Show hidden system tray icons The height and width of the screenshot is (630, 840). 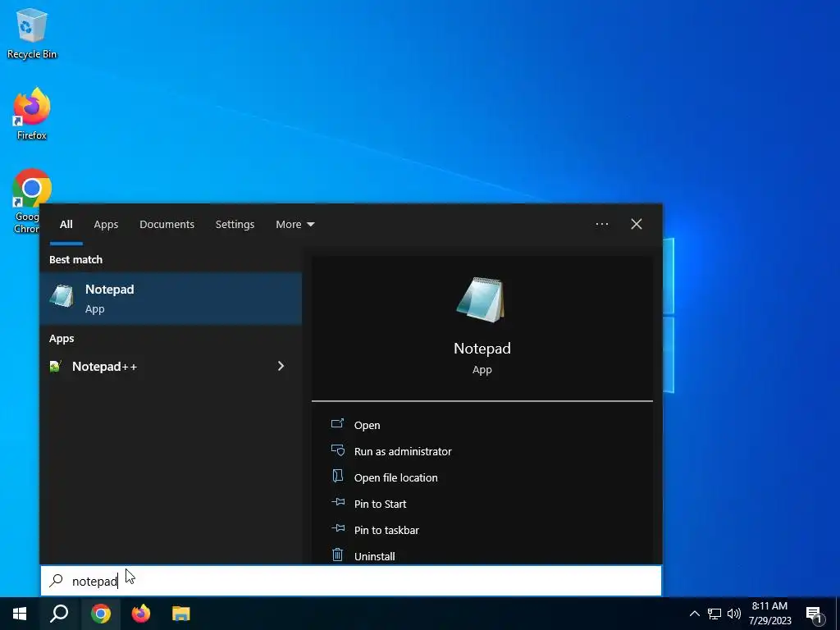click(694, 614)
